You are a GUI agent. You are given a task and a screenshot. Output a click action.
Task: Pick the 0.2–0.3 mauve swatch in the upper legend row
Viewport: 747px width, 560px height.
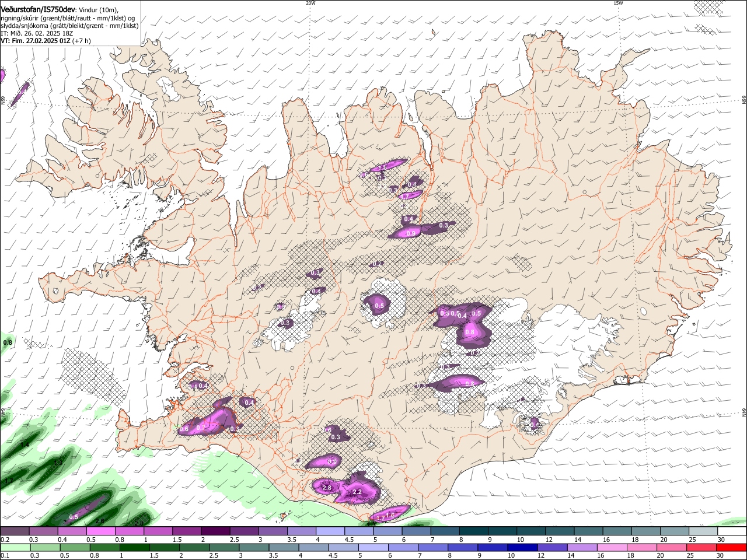[x=15, y=531]
